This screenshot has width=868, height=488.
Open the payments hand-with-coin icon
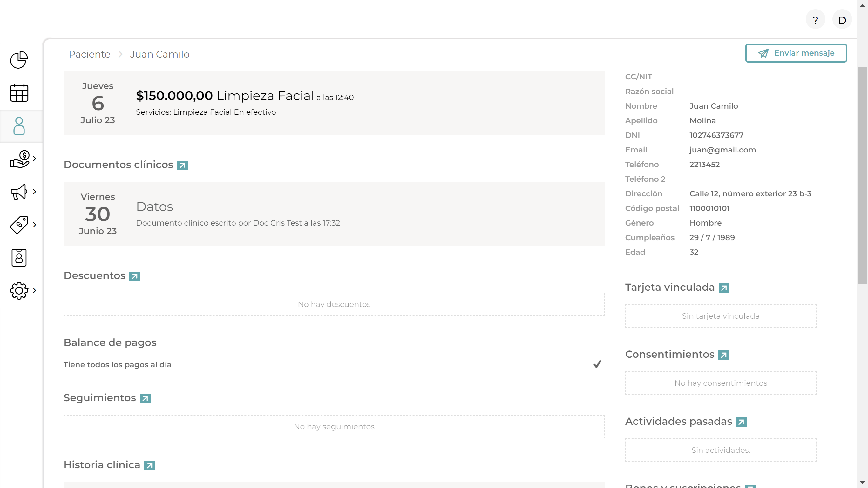point(20,159)
